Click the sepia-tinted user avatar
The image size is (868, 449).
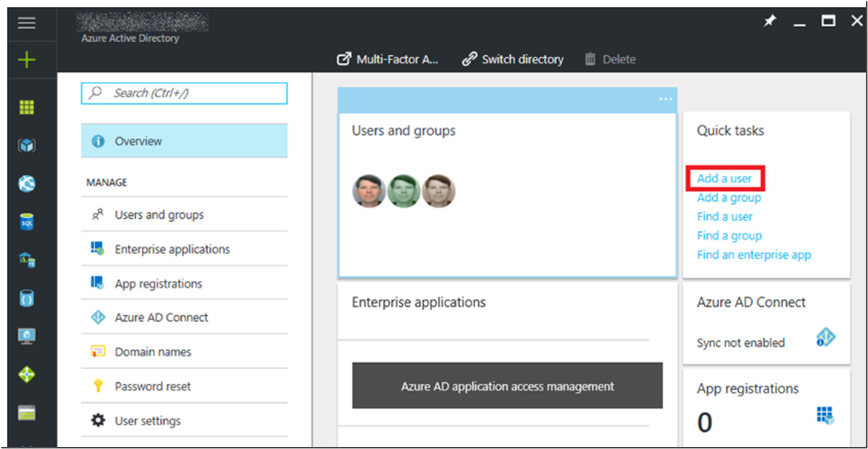pyautogui.click(x=439, y=191)
